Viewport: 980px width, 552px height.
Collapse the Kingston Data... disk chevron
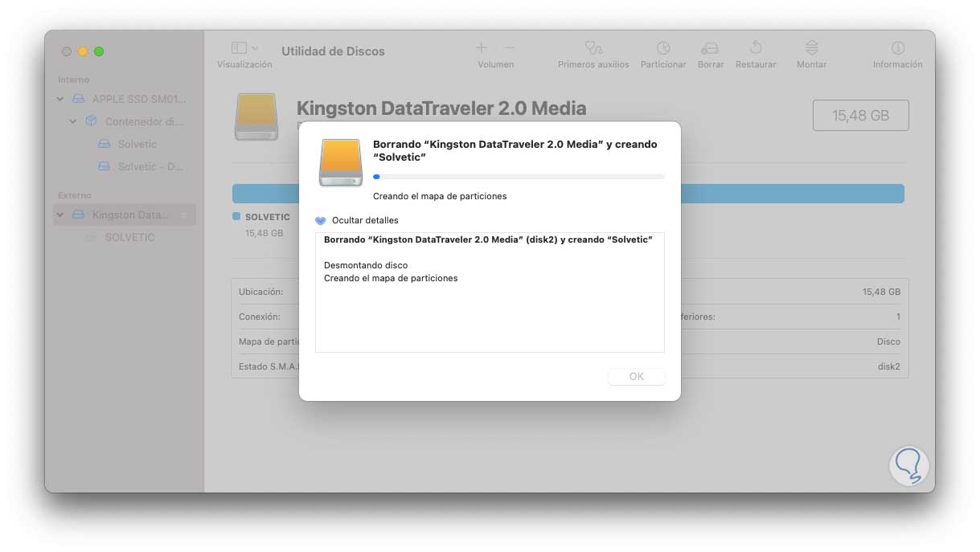click(60, 215)
